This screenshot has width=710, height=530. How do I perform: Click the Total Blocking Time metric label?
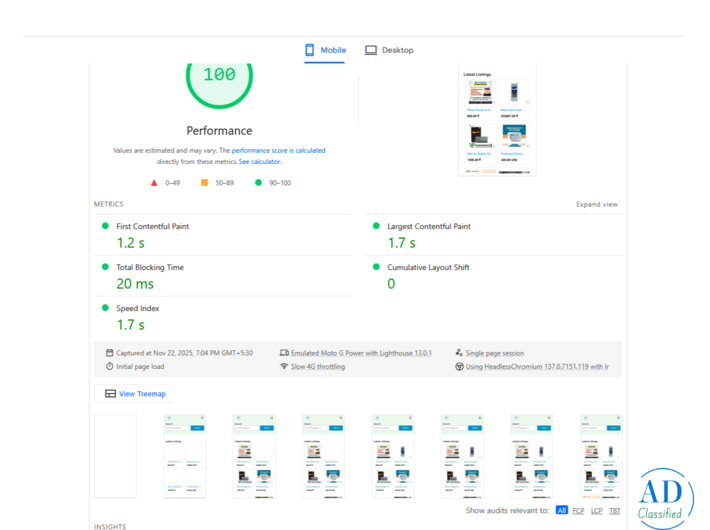click(150, 267)
